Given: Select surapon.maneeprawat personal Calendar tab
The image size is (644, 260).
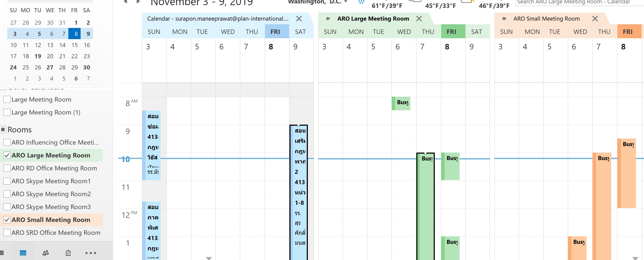Looking at the screenshot, I should coord(218,18).
